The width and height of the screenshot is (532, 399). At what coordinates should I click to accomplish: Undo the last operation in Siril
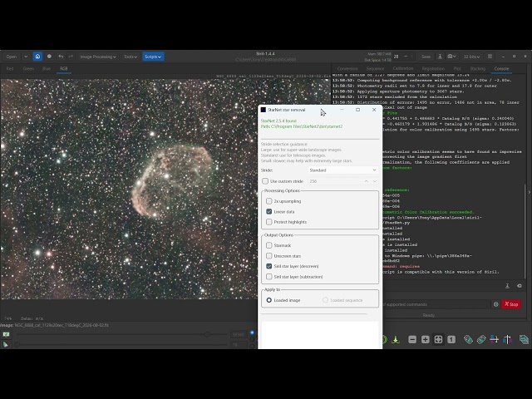coord(61,57)
